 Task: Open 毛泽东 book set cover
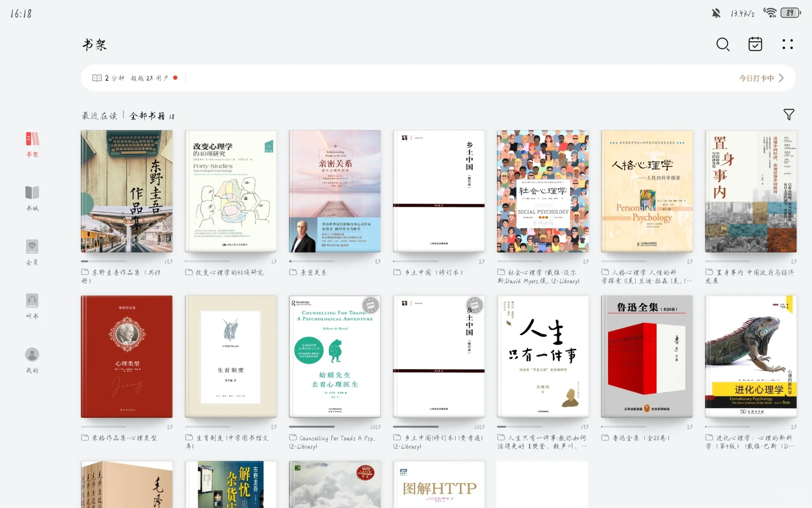point(126,484)
